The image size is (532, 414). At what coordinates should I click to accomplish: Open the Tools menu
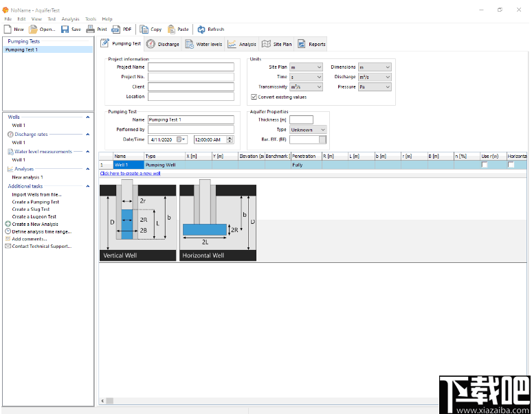pos(91,19)
